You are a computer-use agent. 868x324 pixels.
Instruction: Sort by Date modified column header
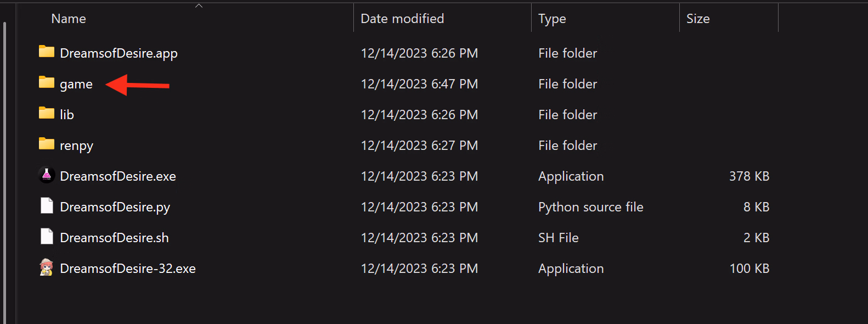click(x=402, y=19)
